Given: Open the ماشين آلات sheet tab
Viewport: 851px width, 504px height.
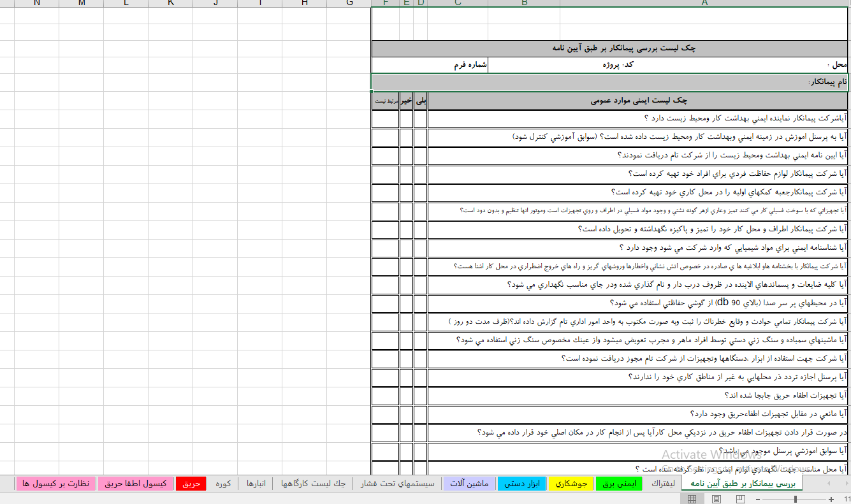Looking at the screenshot, I should tap(469, 484).
